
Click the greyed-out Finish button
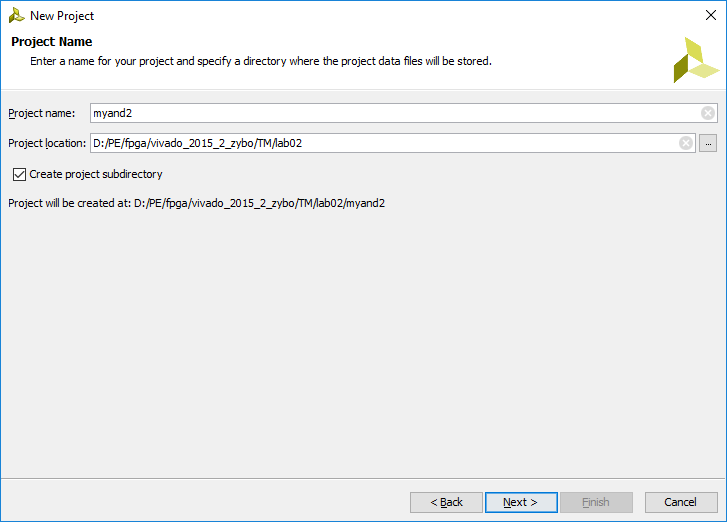pyautogui.click(x=596, y=503)
